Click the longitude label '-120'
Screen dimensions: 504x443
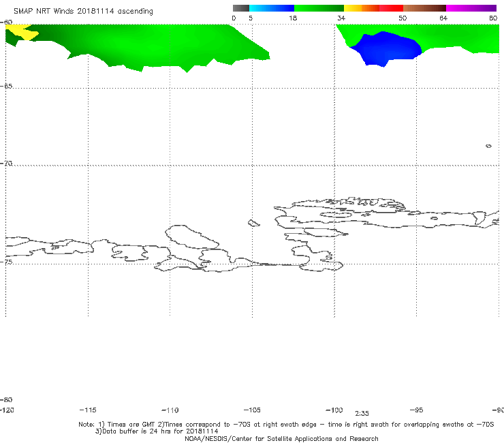pos(7,410)
